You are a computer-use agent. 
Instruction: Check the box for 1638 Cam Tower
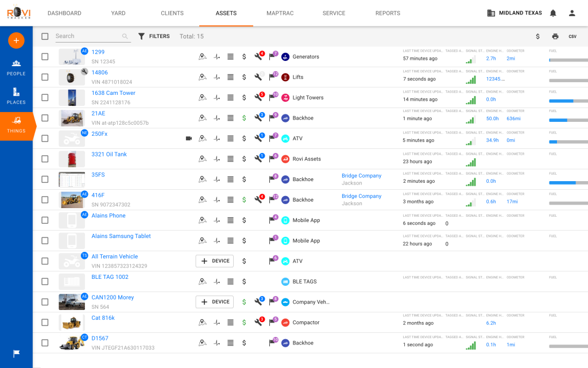(45, 98)
